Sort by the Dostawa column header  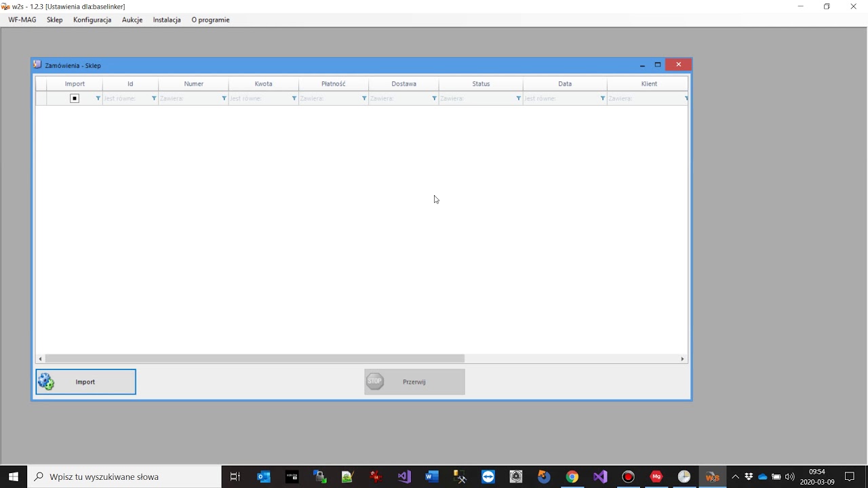(x=403, y=83)
